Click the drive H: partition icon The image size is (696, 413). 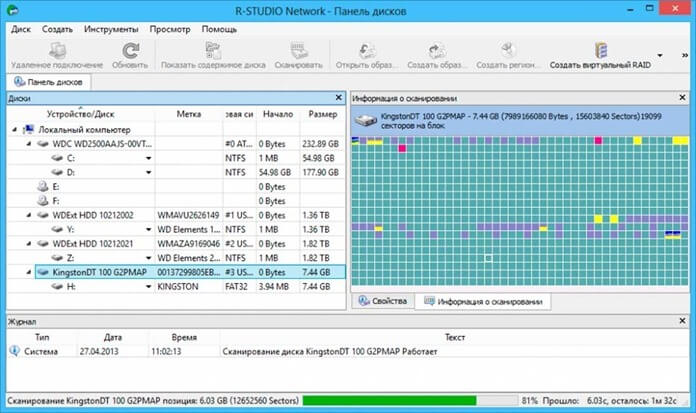[x=57, y=286]
